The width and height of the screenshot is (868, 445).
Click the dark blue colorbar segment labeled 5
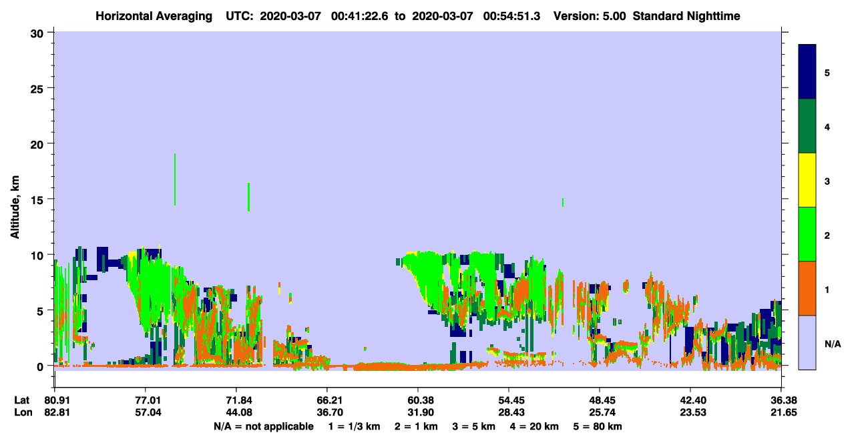coord(807,72)
